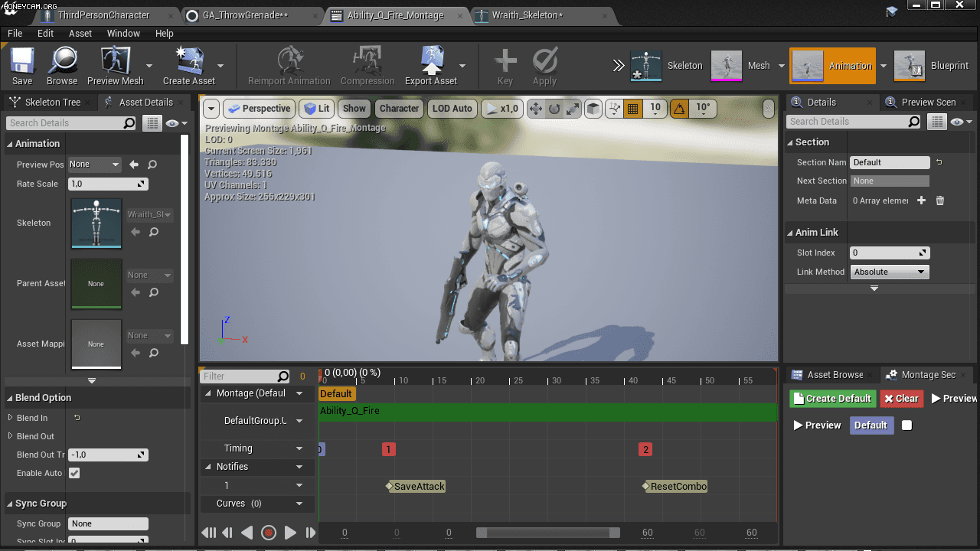Browse to the Skeleton asset with the magnifier
980x551 pixels.
(x=154, y=232)
